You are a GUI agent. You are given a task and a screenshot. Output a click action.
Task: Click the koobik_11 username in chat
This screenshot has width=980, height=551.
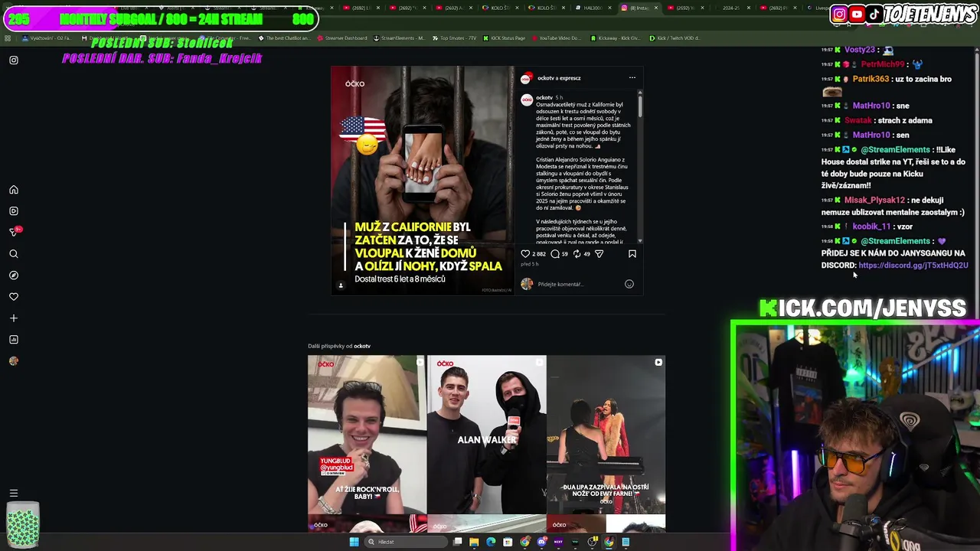click(x=871, y=227)
